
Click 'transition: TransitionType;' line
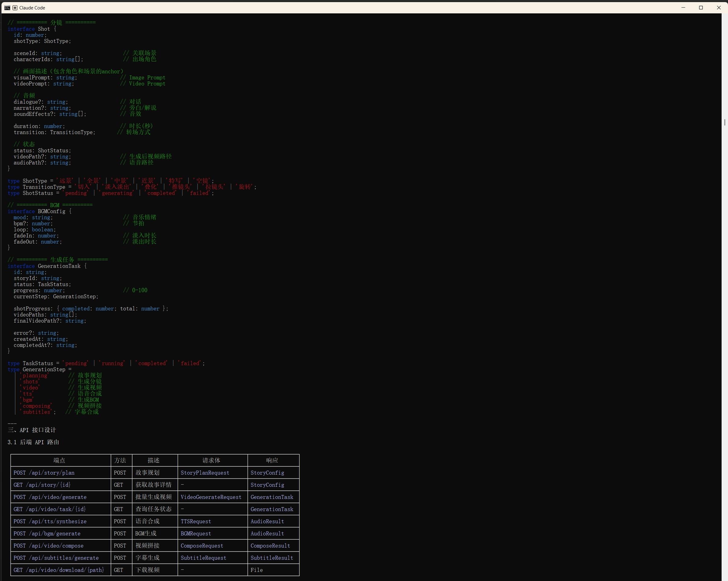(54, 133)
